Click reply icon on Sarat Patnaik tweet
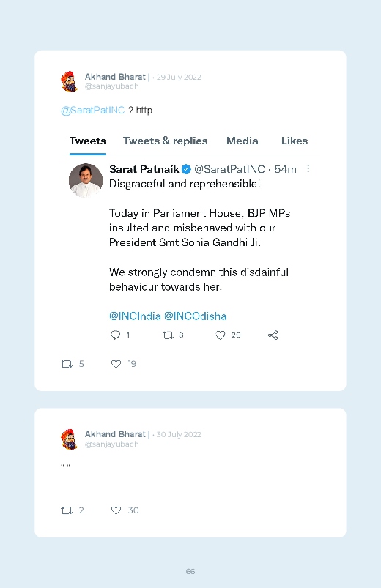Image resolution: width=381 pixels, height=588 pixels. [115, 335]
